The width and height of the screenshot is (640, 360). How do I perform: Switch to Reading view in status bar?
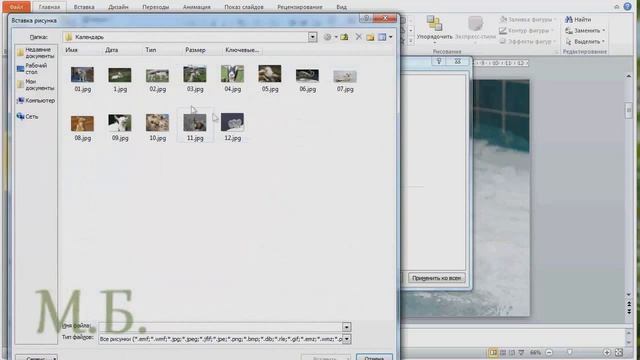[512, 352]
